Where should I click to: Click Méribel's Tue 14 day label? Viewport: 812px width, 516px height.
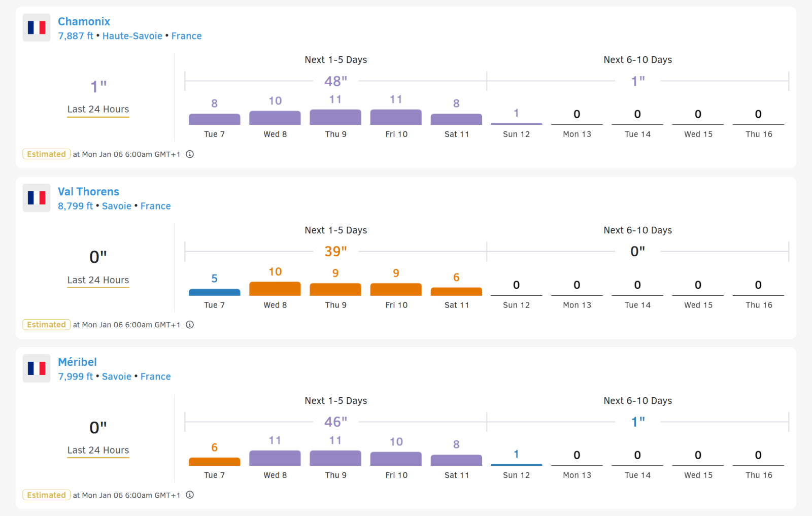[637, 475]
